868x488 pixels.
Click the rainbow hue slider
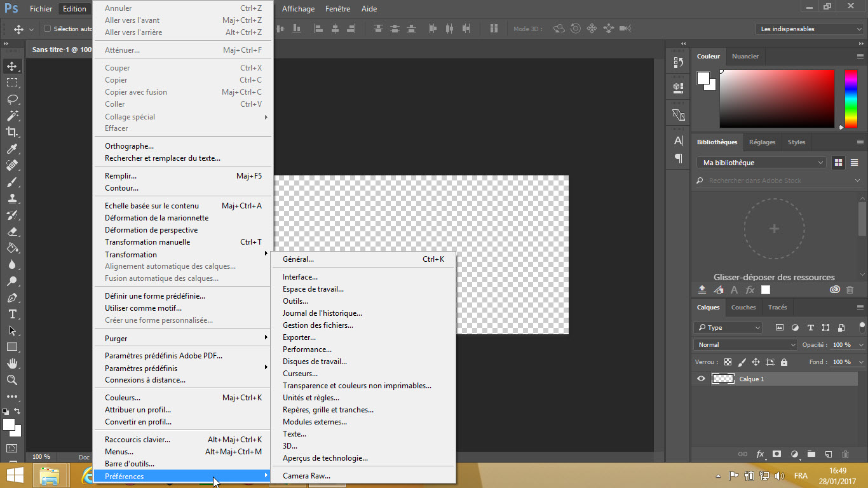851,98
